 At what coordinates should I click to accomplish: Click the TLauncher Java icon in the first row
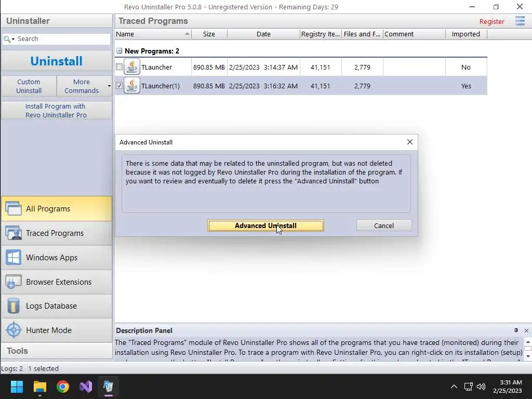(132, 67)
